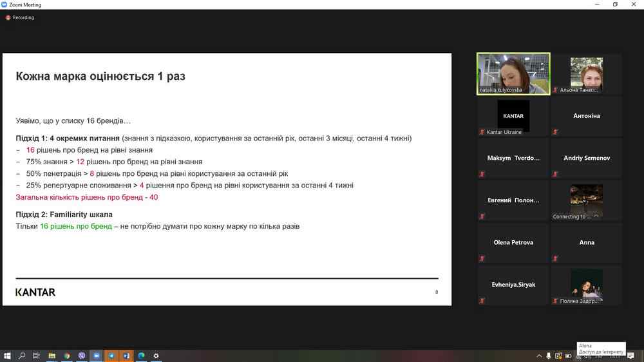
Task: Select nataliia.kulykovska's video thumbnail
Action: point(513,73)
